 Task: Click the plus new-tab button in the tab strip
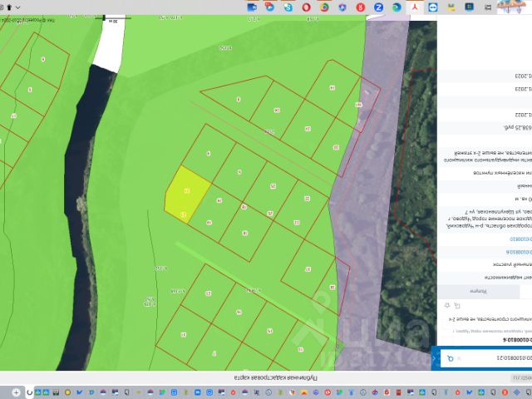16,392
